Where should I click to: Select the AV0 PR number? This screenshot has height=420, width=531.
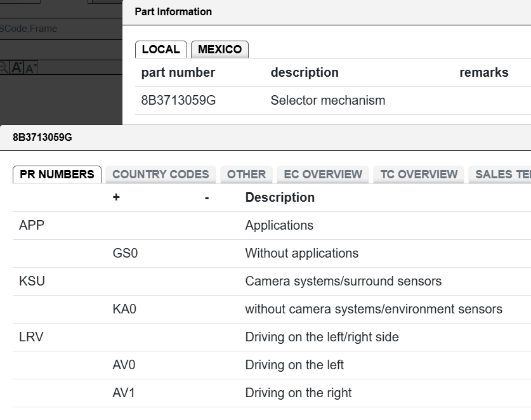pos(124,365)
